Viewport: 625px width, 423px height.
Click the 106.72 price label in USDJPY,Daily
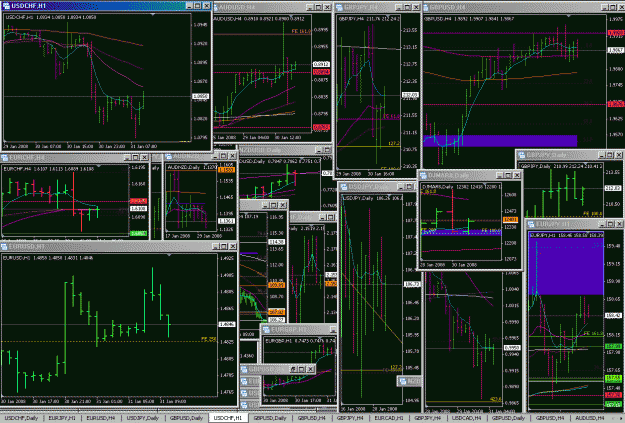click(411, 284)
